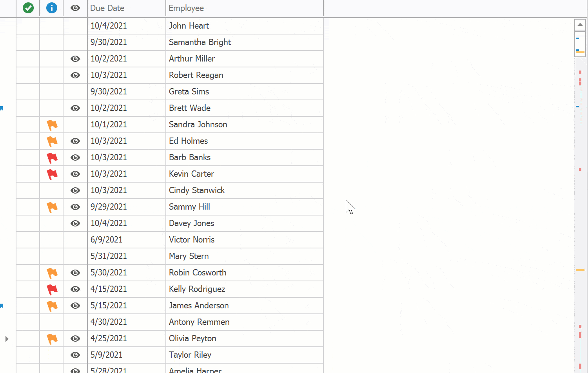Click the orange marker on the scrollbar map

(x=580, y=270)
